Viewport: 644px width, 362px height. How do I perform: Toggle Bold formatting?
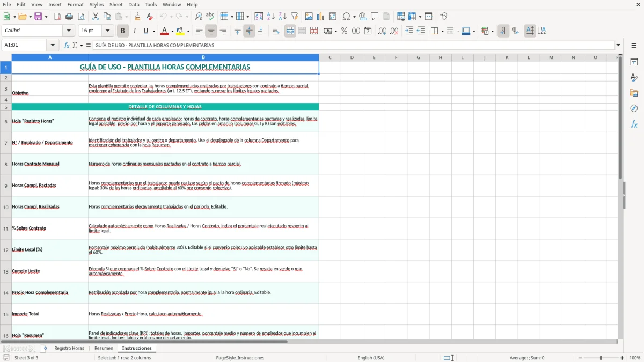(122, 31)
